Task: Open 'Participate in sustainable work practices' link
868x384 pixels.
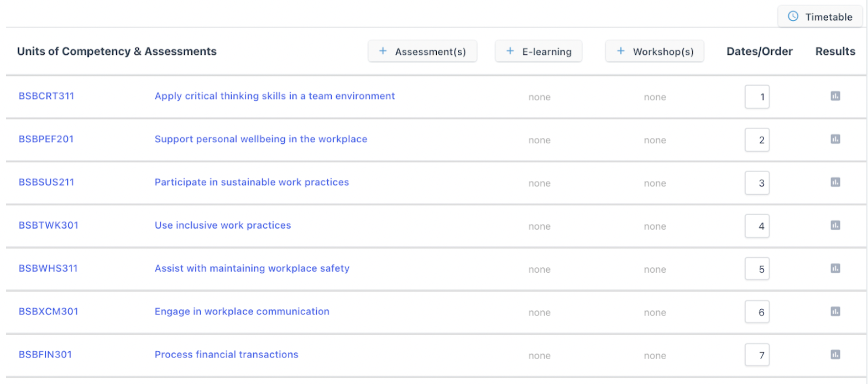Action: (x=252, y=183)
